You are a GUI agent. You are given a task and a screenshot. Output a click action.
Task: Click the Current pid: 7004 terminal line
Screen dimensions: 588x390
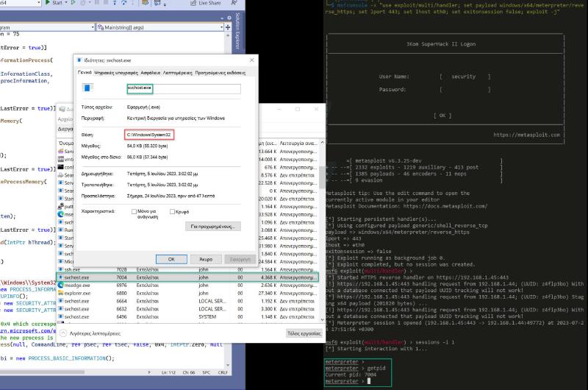[x=351, y=375]
